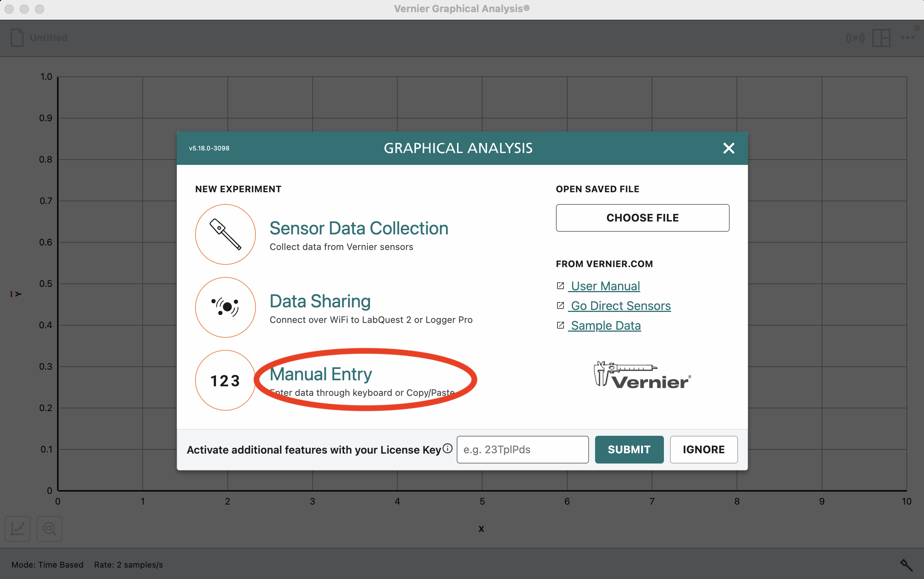Viewport: 924px width, 579px height.
Task: Open the three-dots more options menu
Action: click(x=908, y=38)
